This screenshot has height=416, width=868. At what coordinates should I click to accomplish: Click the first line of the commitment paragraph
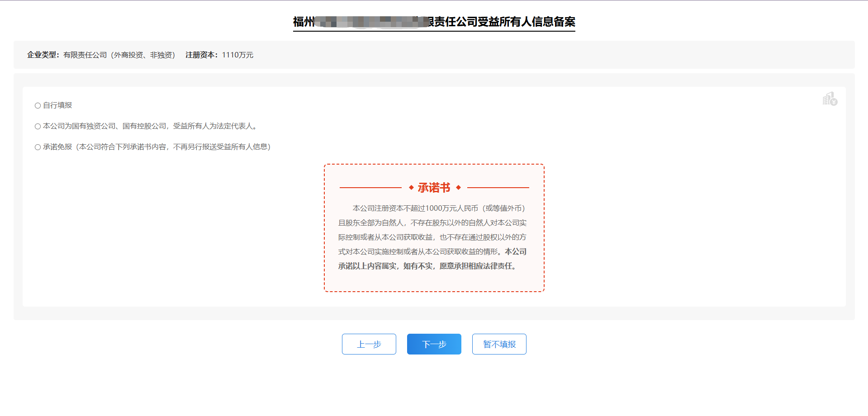point(438,208)
